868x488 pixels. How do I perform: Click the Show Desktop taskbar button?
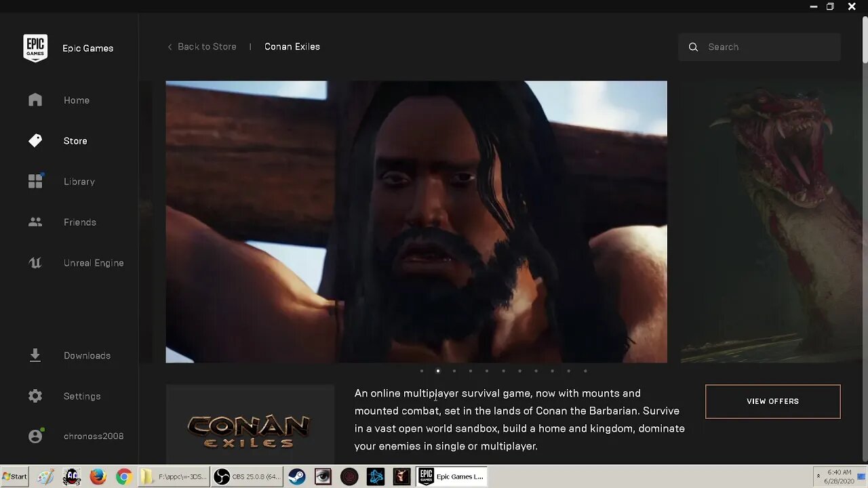[x=862, y=476]
